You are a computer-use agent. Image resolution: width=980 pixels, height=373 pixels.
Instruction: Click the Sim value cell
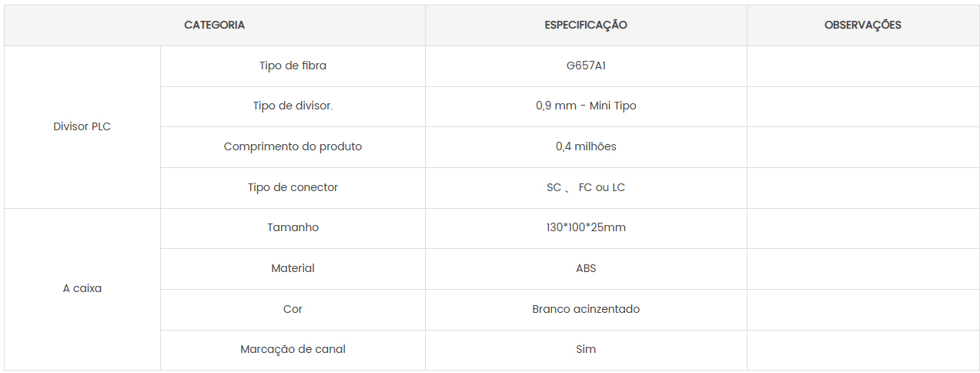point(586,350)
